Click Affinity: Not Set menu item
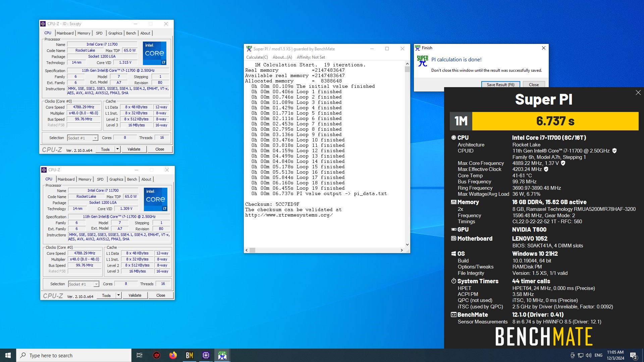644x362 pixels. click(311, 57)
